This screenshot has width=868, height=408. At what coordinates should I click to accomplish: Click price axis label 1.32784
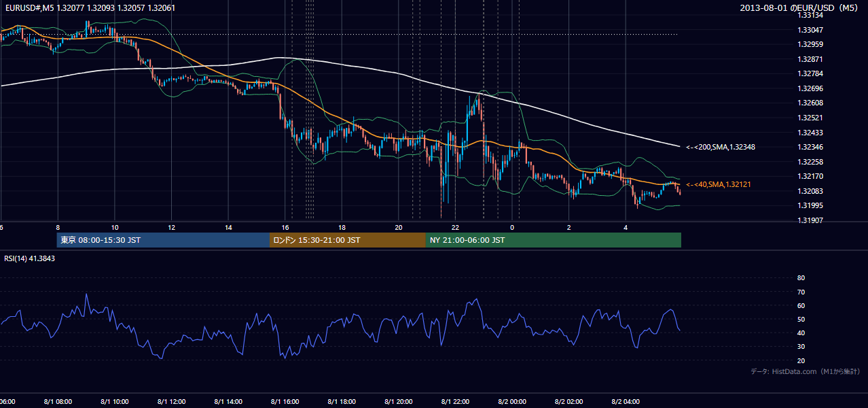[810, 73]
